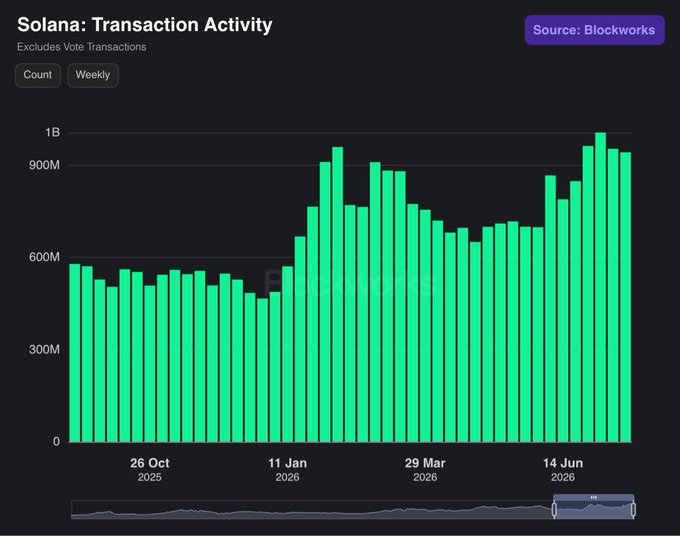
Task: Grab the right range selector handle
Action: (x=634, y=510)
